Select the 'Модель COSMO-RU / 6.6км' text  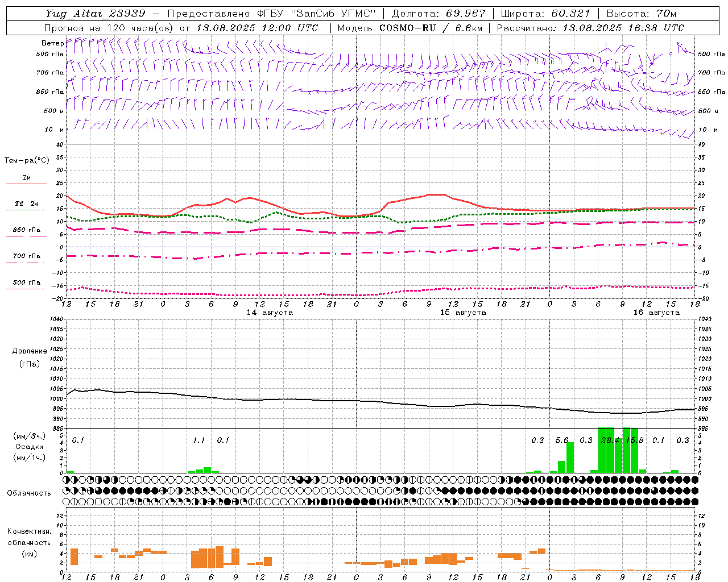[410, 28]
